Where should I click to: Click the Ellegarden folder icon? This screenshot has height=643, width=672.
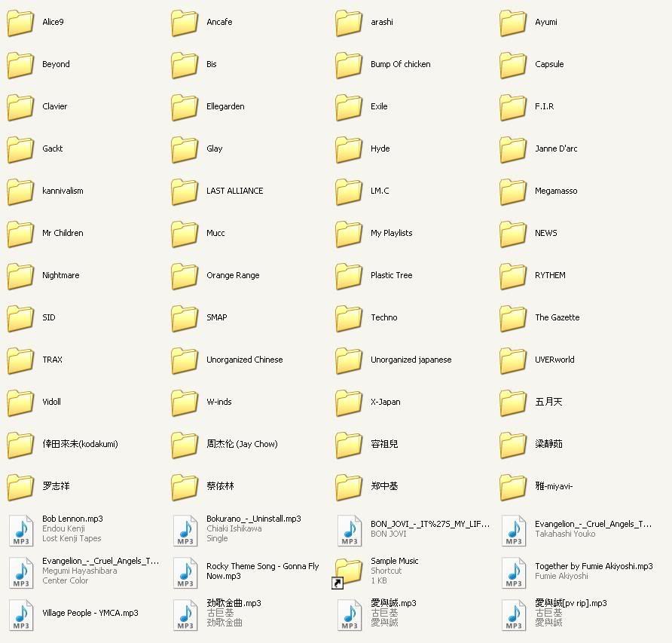185,108
